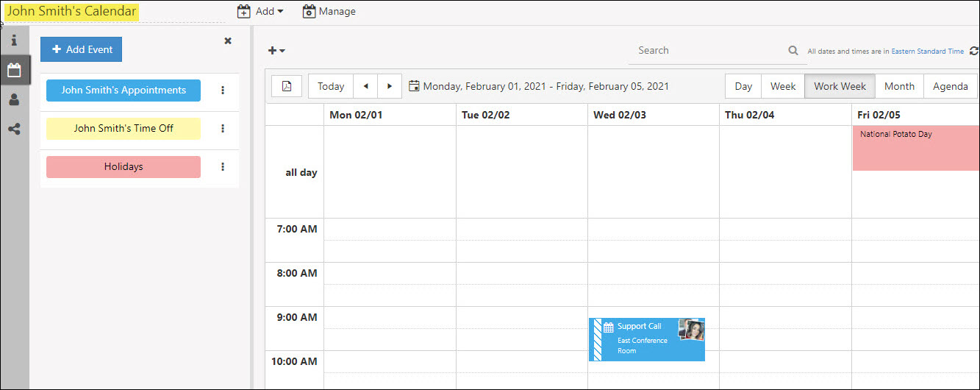This screenshot has height=390, width=980.
Task: Open the Eastern Standard Time link
Action: pyautogui.click(x=928, y=52)
